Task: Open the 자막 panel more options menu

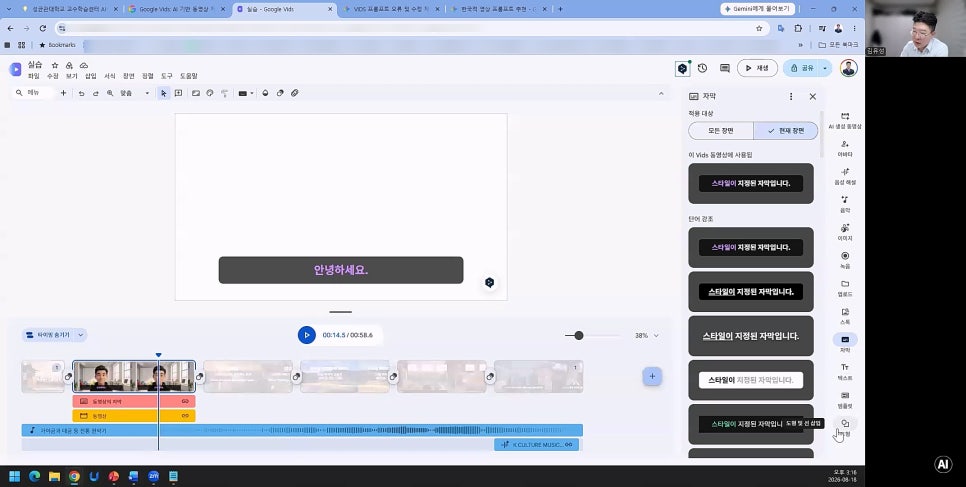Action: [x=791, y=96]
